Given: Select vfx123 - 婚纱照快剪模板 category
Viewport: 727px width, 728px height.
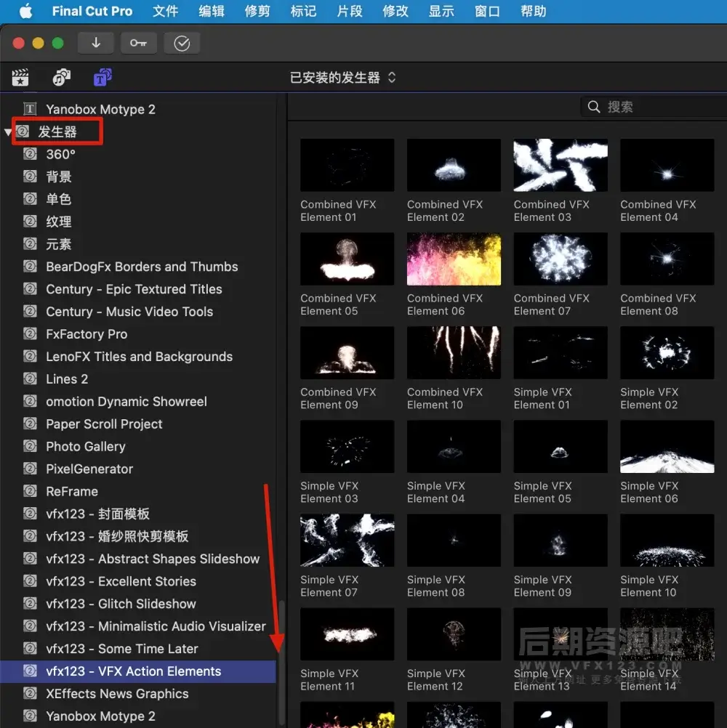Looking at the screenshot, I should click(x=117, y=536).
